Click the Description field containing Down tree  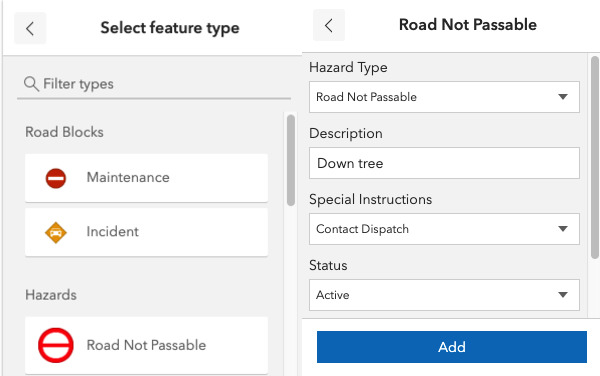pos(444,163)
